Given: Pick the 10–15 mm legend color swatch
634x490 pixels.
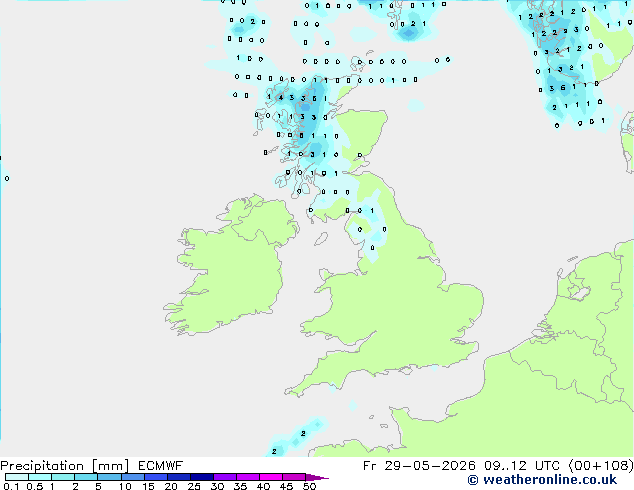Looking at the screenshot, I should click(x=133, y=477).
